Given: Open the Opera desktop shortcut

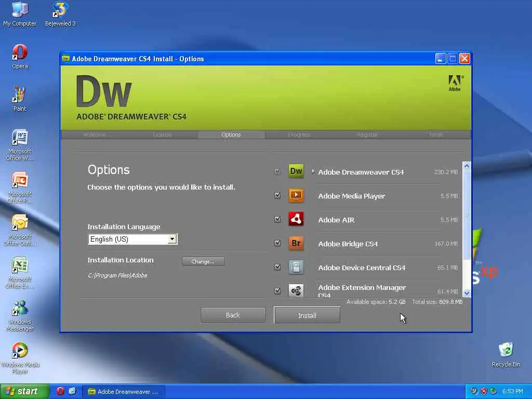Looking at the screenshot, I should 20,56.
